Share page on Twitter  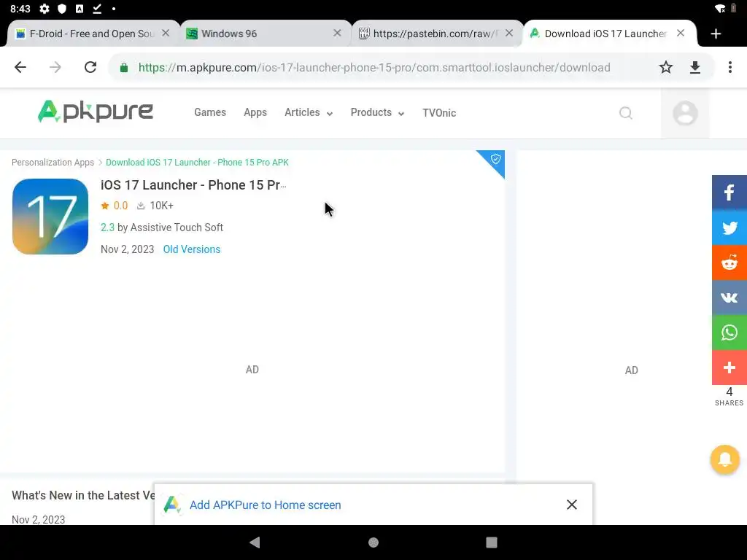pos(729,227)
